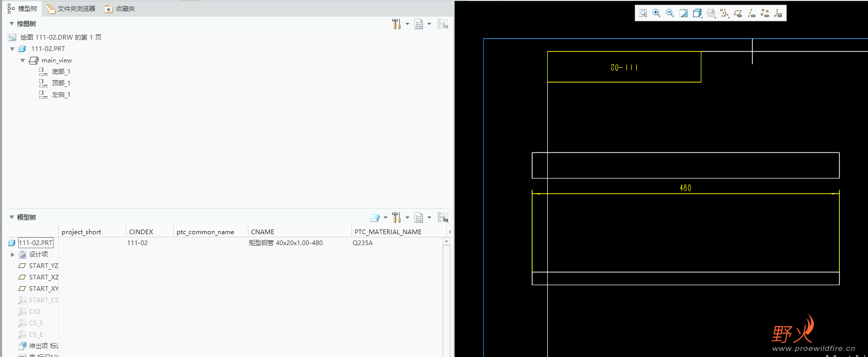Click the Zoom Out magnifier icon
Viewport: 868px width, 357px height.
[x=670, y=13]
